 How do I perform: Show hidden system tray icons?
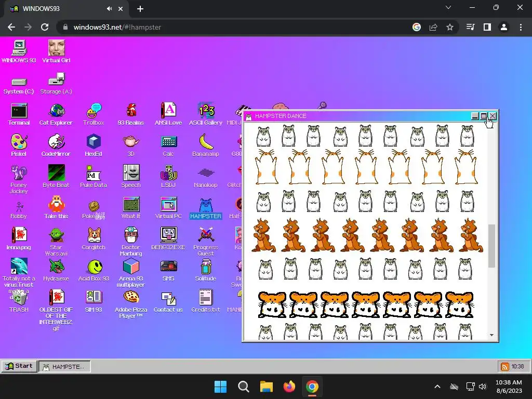click(437, 387)
